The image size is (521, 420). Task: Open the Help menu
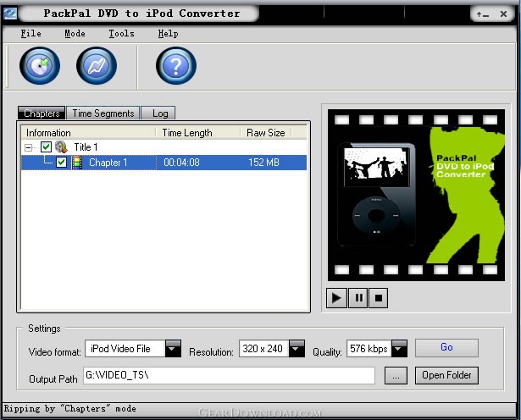(x=168, y=34)
